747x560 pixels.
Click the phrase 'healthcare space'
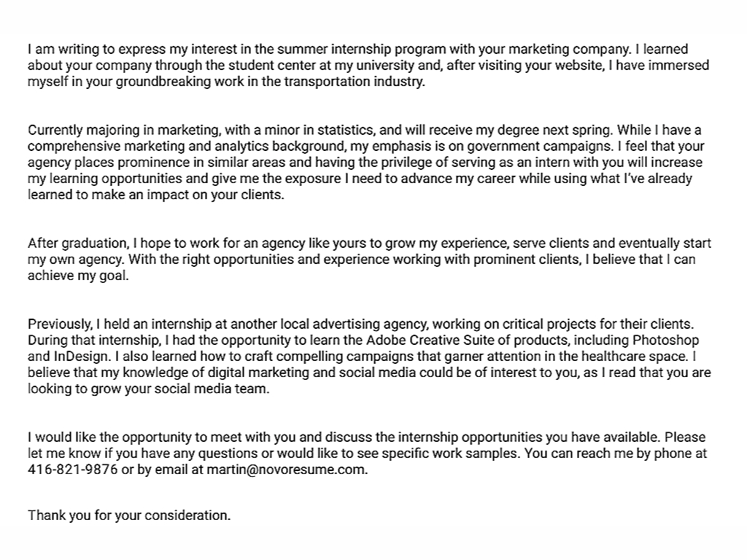tap(635, 357)
